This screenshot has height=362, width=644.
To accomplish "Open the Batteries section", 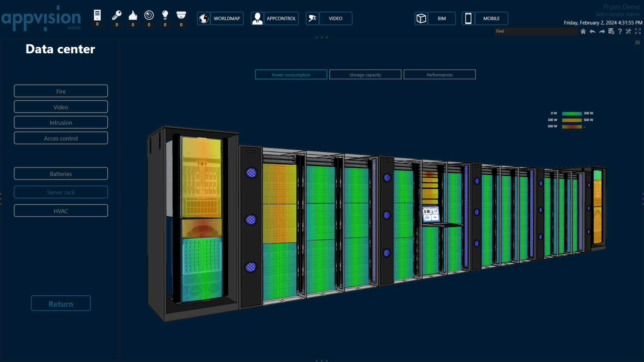I will tap(61, 174).
